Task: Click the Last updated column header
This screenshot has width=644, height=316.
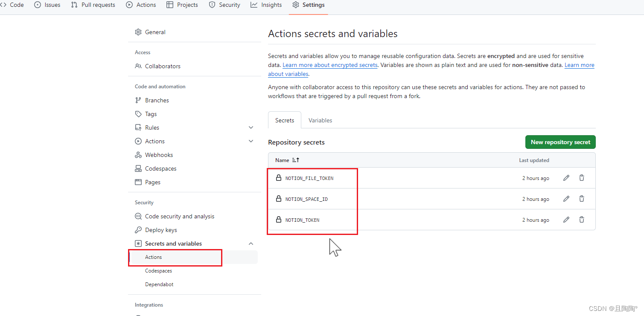Action: click(x=534, y=160)
